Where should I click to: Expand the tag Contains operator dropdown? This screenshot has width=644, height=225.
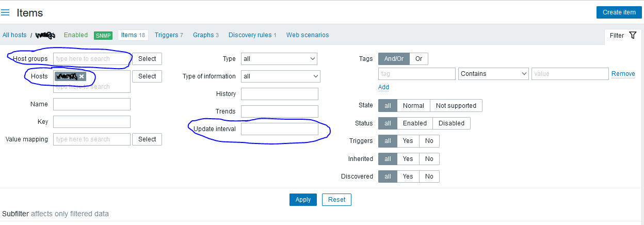click(493, 74)
